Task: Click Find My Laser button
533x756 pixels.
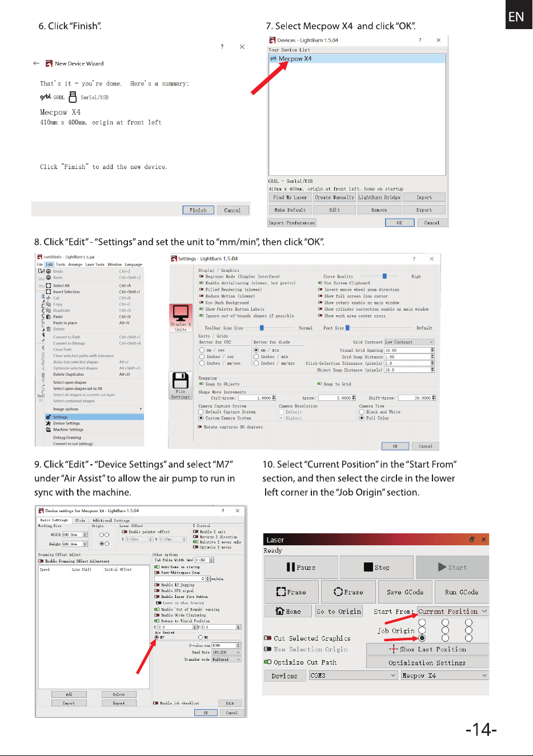Action: point(290,197)
